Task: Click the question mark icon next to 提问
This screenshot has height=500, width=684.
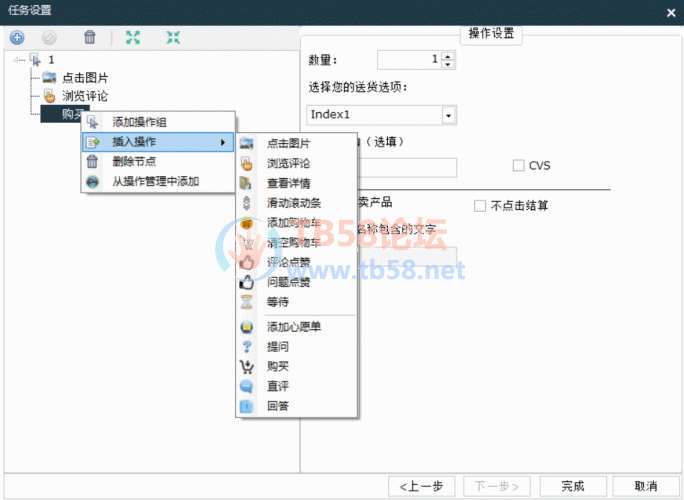Action: [246, 347]
